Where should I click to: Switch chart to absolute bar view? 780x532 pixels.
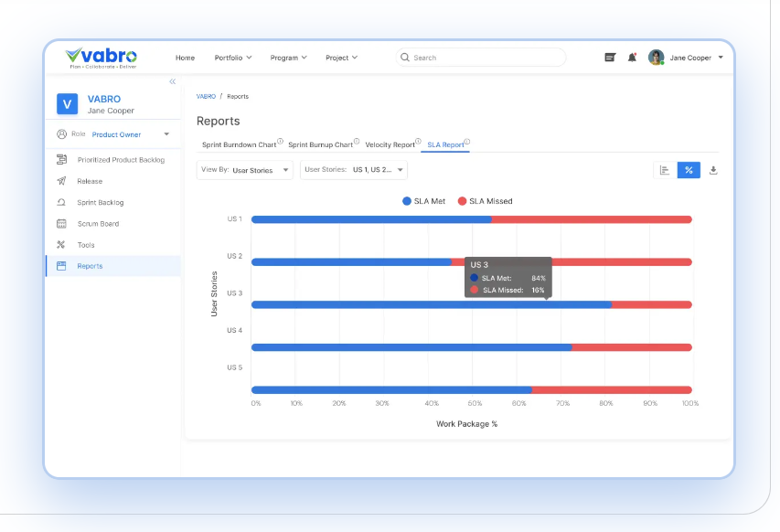tap(665, 170)
